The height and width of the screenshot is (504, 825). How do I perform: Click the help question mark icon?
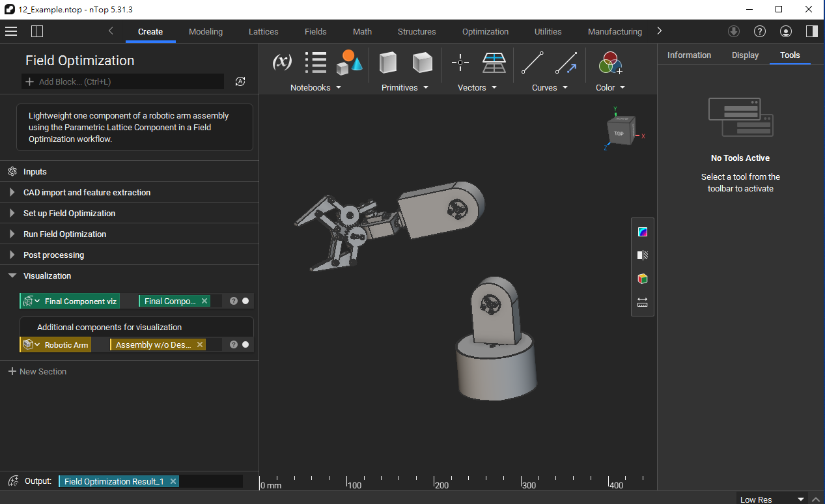pyautogui.click(x=759, y=31)
